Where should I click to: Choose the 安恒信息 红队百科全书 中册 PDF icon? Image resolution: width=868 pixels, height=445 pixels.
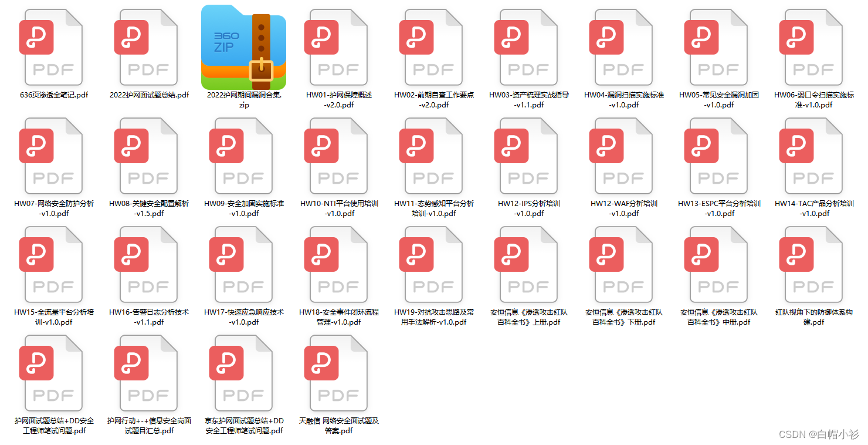coord(716,264)
